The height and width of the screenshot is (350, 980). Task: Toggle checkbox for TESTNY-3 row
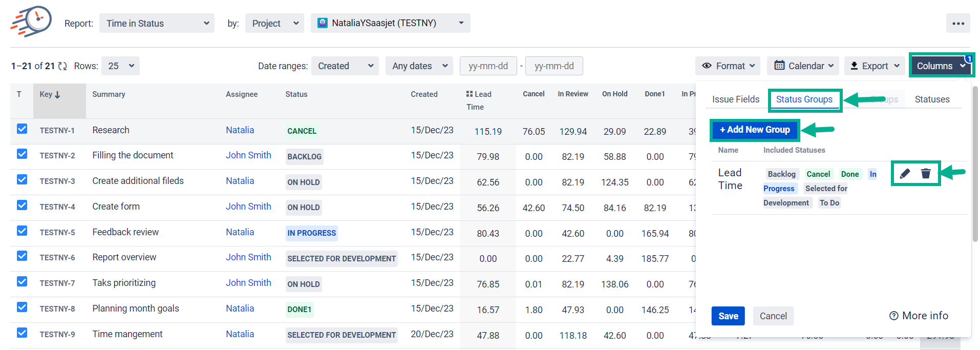[x=22, y=179]
